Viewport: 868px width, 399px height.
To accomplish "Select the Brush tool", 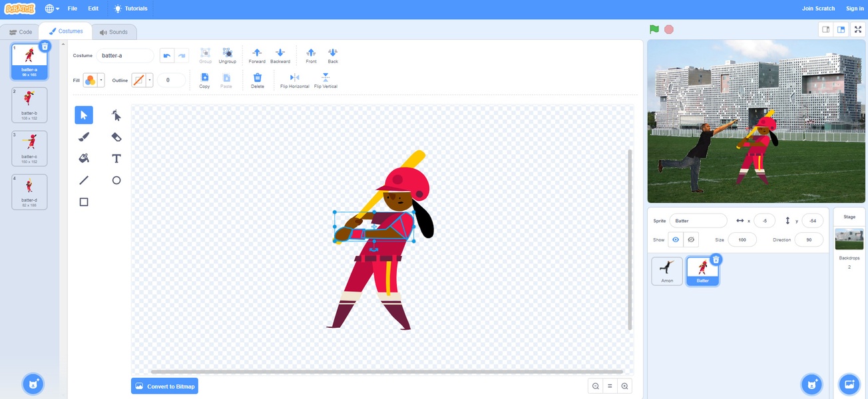I will pyautogui.click(x=84, y=137).
